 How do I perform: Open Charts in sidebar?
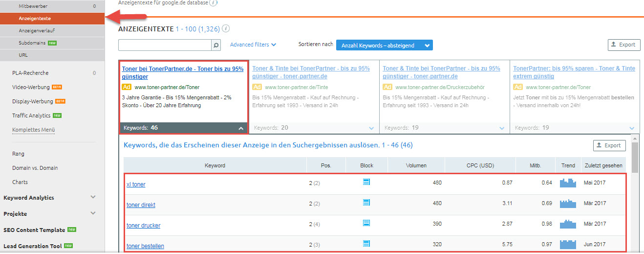pos(20,182)
